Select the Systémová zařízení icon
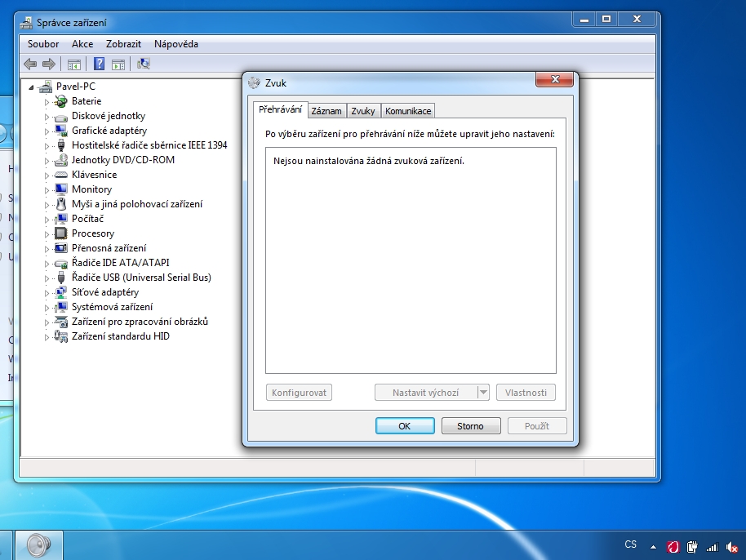 click(x=61, y=307)
